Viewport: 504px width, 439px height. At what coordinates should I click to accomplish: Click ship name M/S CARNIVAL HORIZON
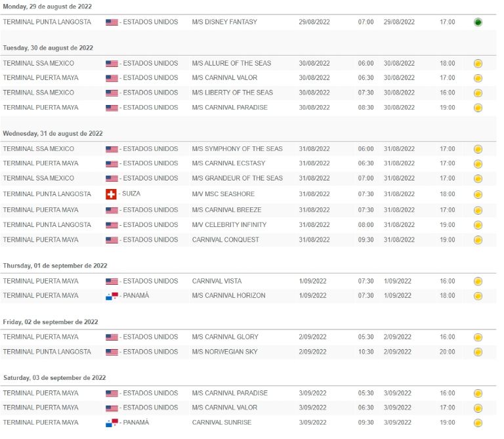[228, 296]
